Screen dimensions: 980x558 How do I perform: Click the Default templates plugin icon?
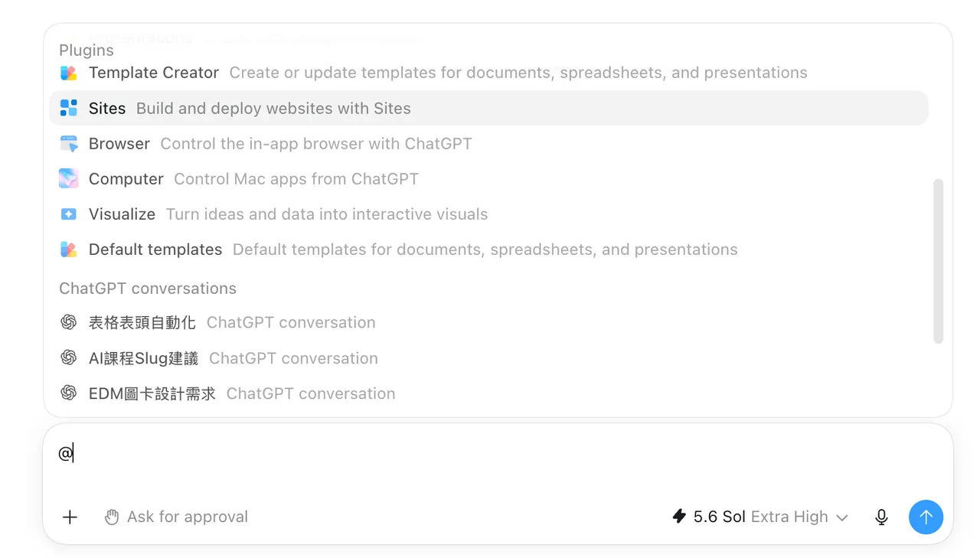[69, 250]
